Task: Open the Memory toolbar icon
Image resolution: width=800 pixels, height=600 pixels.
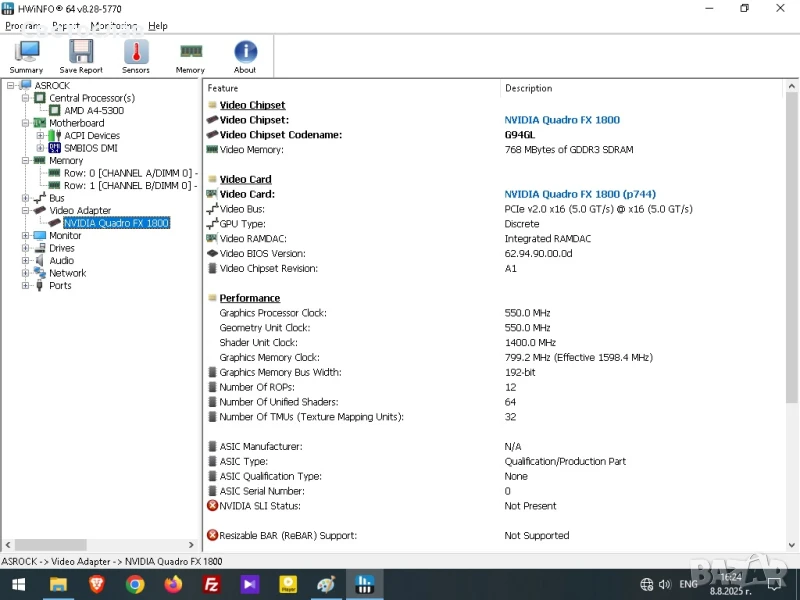Action: click(190, 56)
